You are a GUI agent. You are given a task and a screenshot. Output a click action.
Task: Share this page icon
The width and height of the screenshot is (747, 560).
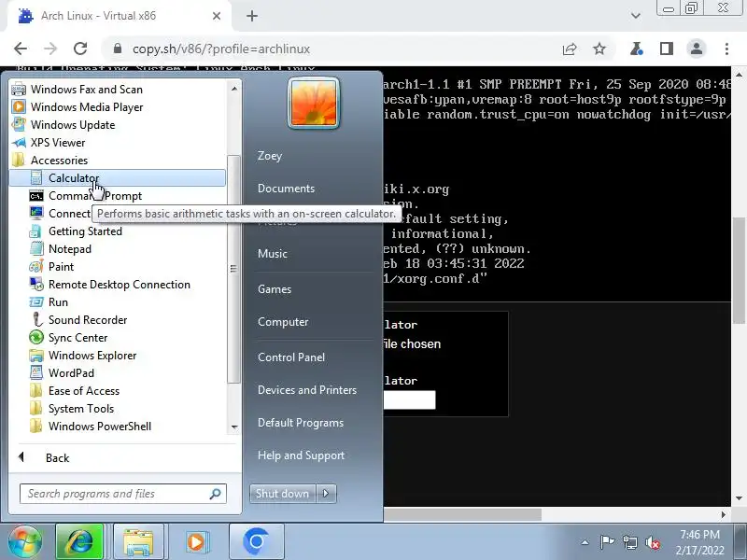(570, 49)
